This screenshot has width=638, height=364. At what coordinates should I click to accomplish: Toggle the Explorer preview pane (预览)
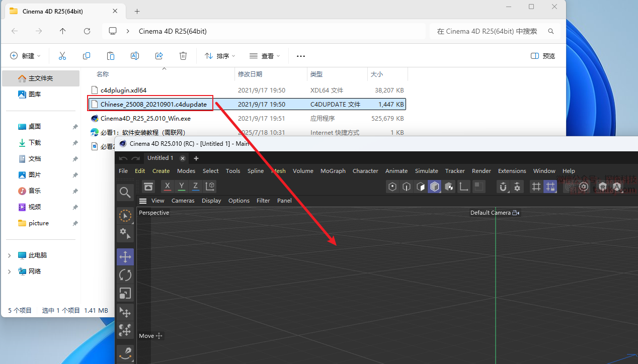(x=543, y=56)
